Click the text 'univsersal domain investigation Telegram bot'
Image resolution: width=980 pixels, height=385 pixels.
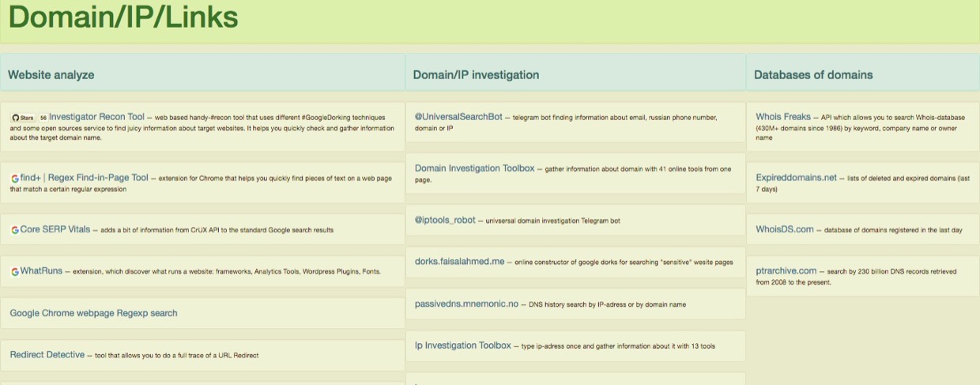coord(553,221)
